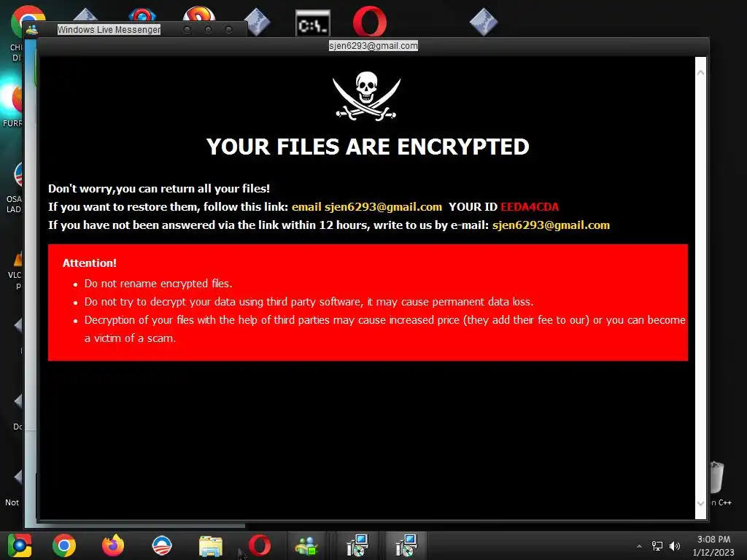This screenshot has width=747, height=560.
Task: Open the red Opera desktop shortcut
Action: pyautogui.click(x=370, y=21)
